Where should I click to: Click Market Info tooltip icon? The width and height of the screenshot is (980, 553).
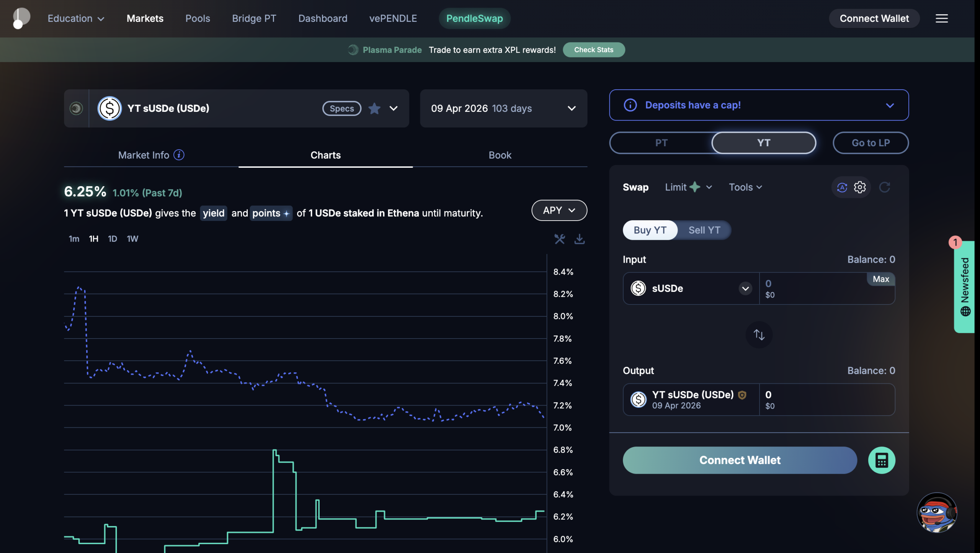[x=179, y=155]
